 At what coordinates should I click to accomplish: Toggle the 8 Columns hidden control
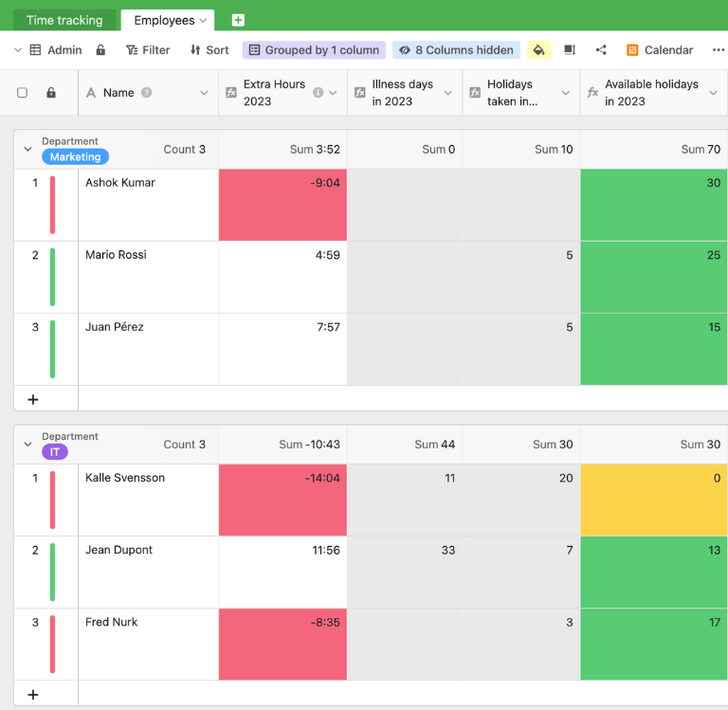(x=455, y=50)
